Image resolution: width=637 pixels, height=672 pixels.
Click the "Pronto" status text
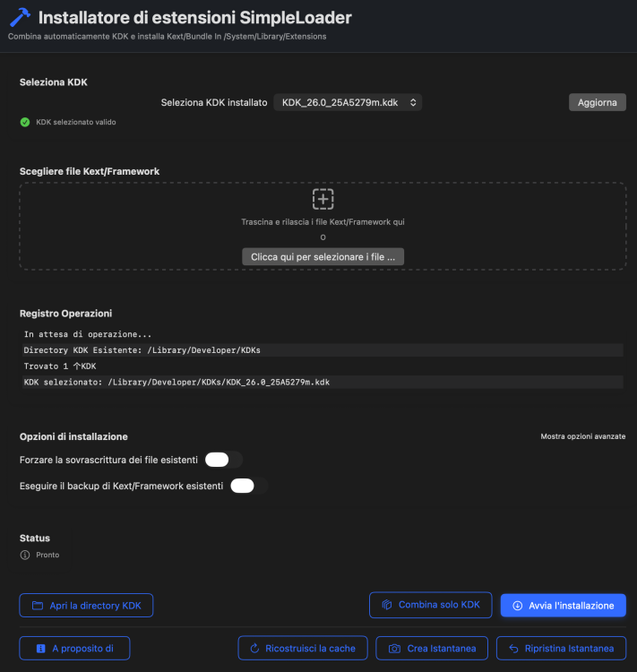47,555
